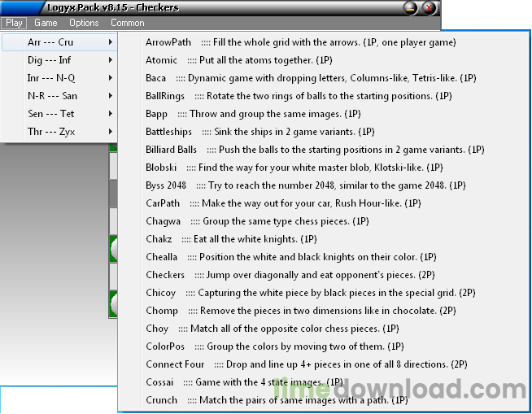Select the Chagwa chess pieces game
This screenshot has height=414, width=532.
324,221
